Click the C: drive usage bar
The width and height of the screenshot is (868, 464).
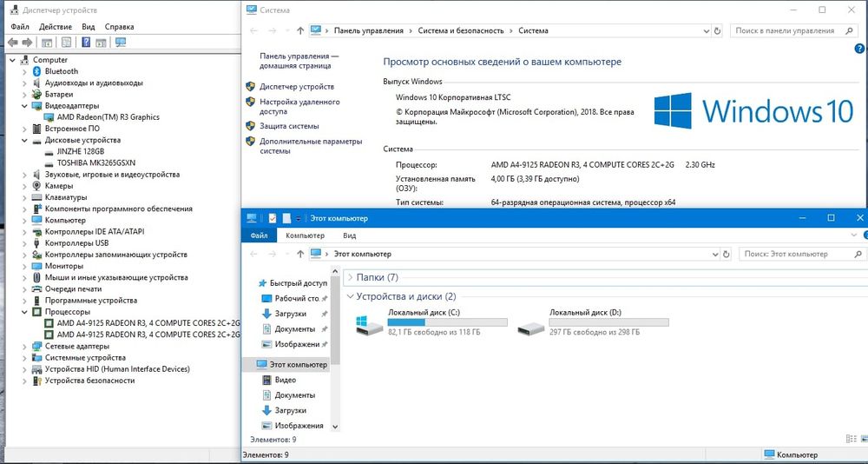447,322
